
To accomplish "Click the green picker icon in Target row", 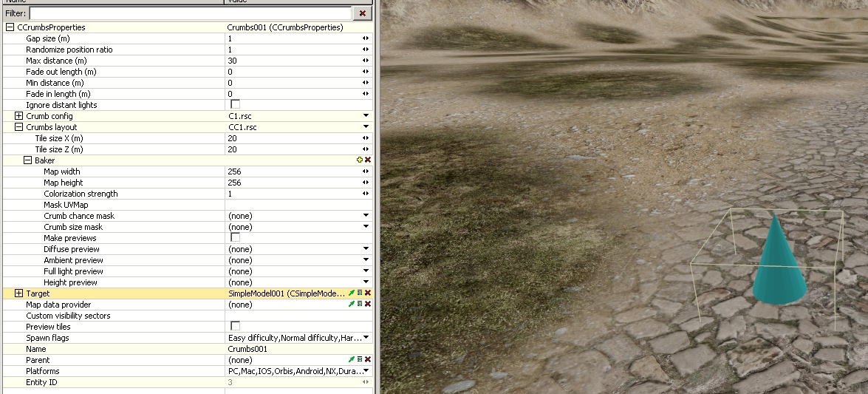I will coord(352,293).
